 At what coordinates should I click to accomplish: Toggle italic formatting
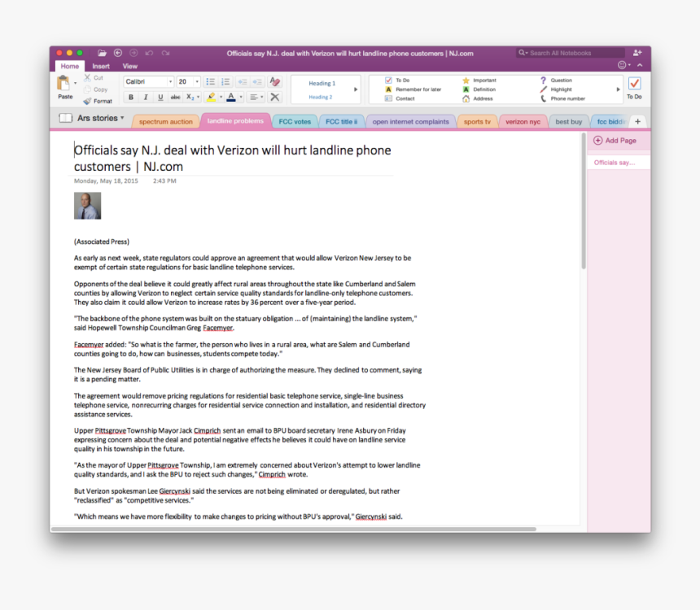tap(145, 97)
